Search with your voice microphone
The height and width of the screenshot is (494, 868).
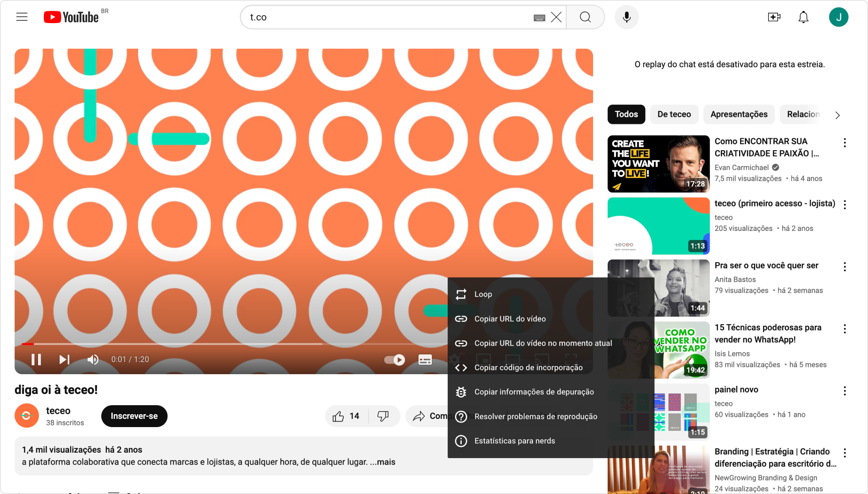pos(626,17)
